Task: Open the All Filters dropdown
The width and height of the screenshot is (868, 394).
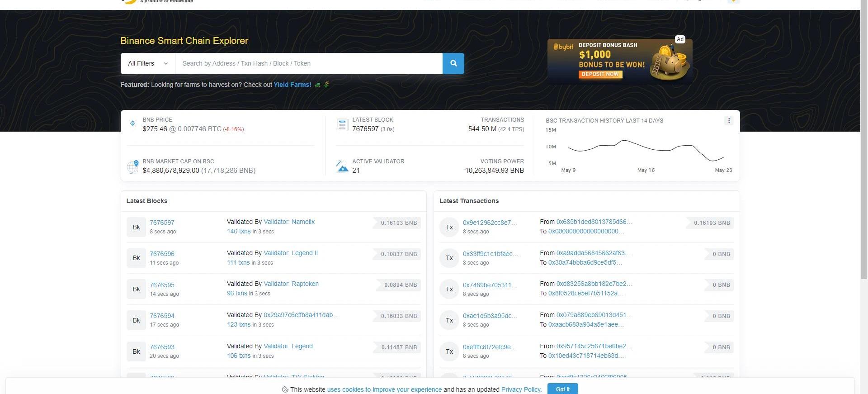Action: click(x=147, y=63)
